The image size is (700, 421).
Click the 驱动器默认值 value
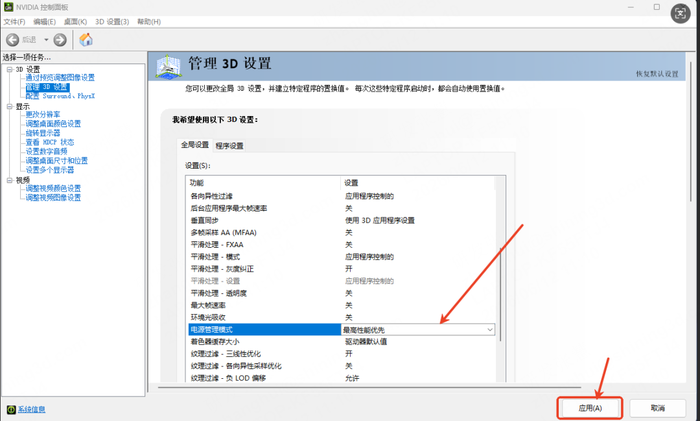click(x=366, y=342)
